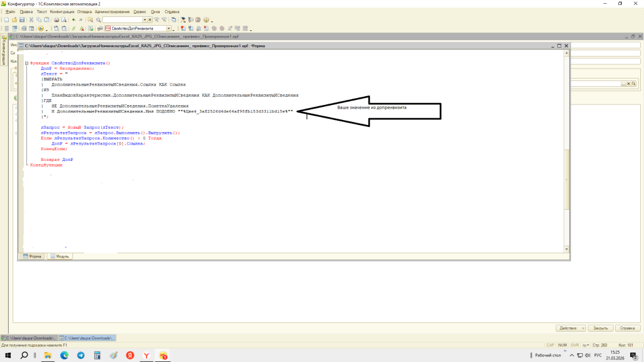Image resolution: width=644 pixels, height=362 pixels.
Task: Click the X button in background window field
Action: pyautogui.click(x=628, y=84)
